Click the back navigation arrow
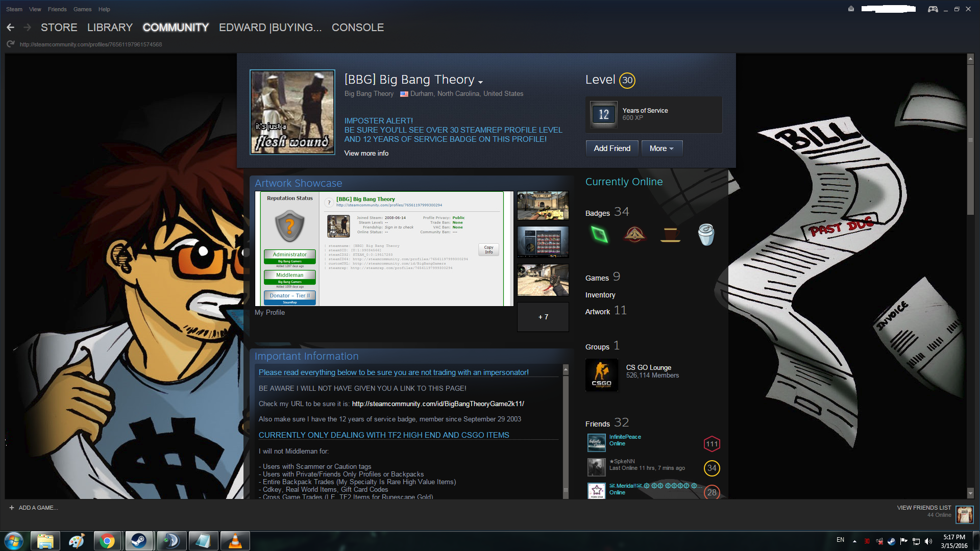This screenshot has height=551, width=980. tap(10, 28)
